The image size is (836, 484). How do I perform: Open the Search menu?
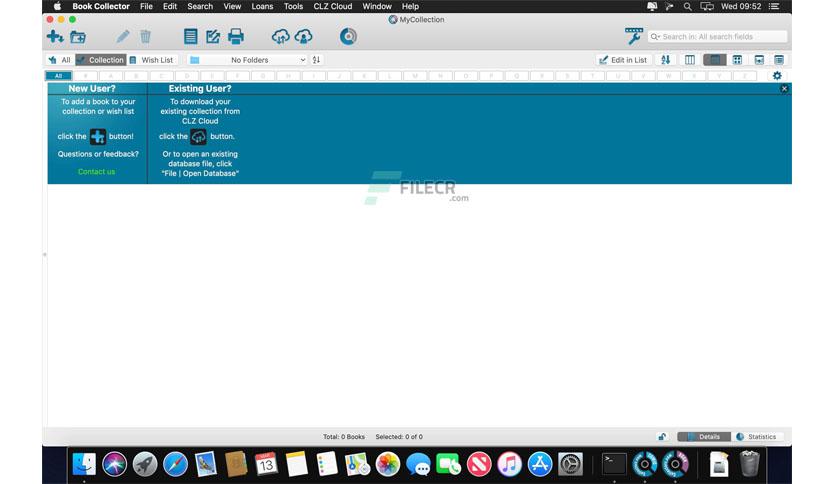200,6
